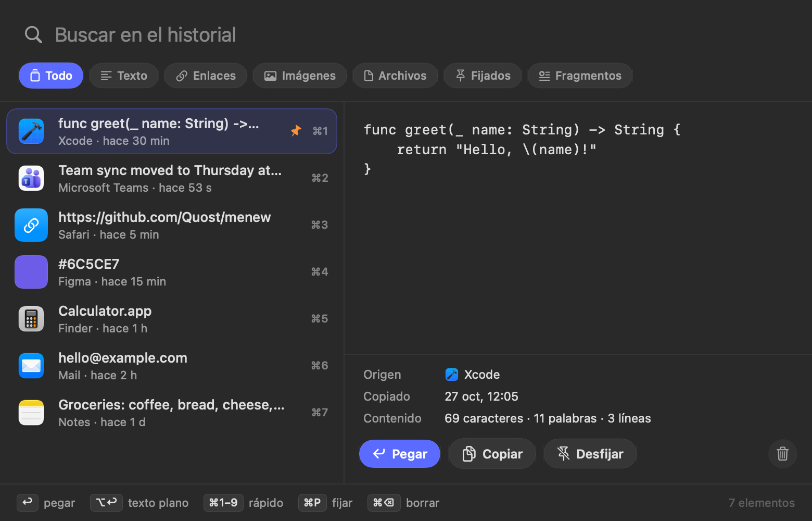Click the ⌘6 shortcut label

320,366
